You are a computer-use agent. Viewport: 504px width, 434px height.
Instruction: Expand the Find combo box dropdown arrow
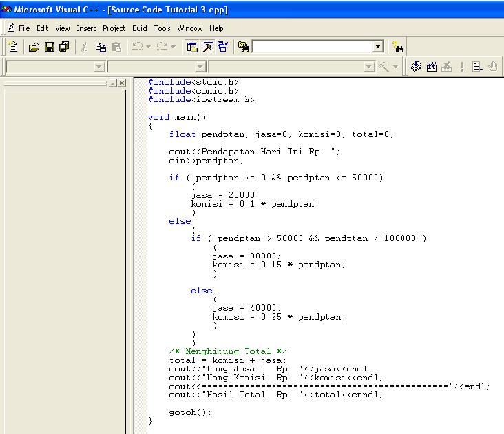pos(378,47)
